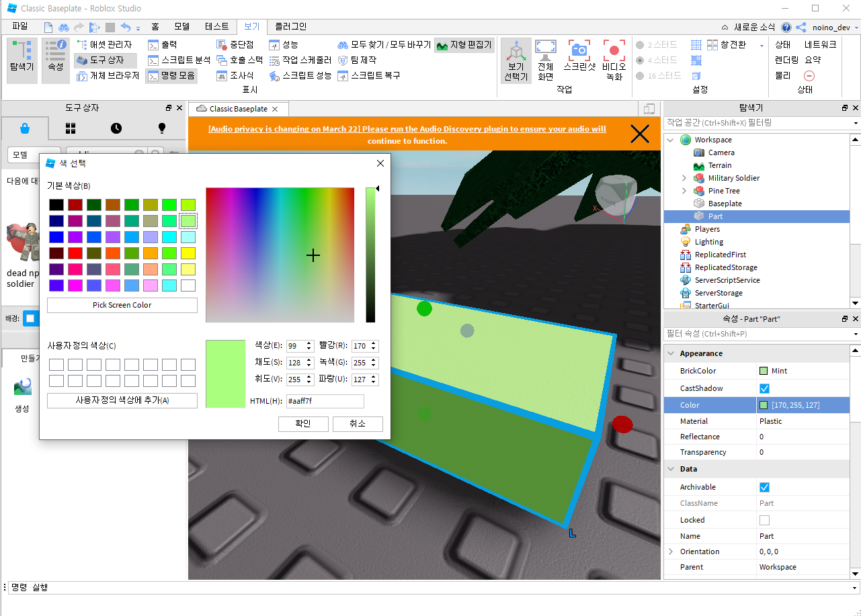
Task: Select 4 studs grid radio option
Action: point(658,60)
